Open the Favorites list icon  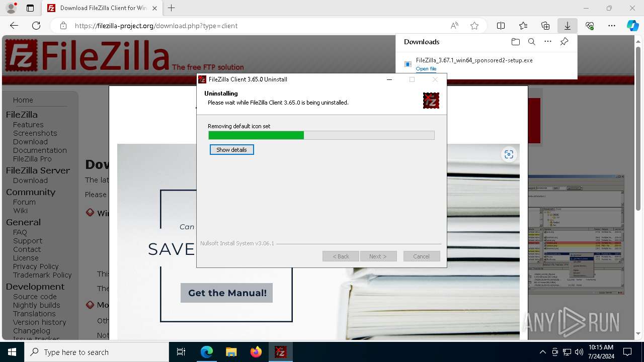click(x=523, y=26)
